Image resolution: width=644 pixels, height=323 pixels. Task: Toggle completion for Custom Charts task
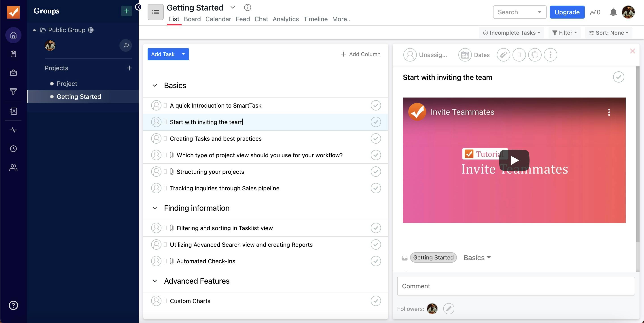coord(375,301)
